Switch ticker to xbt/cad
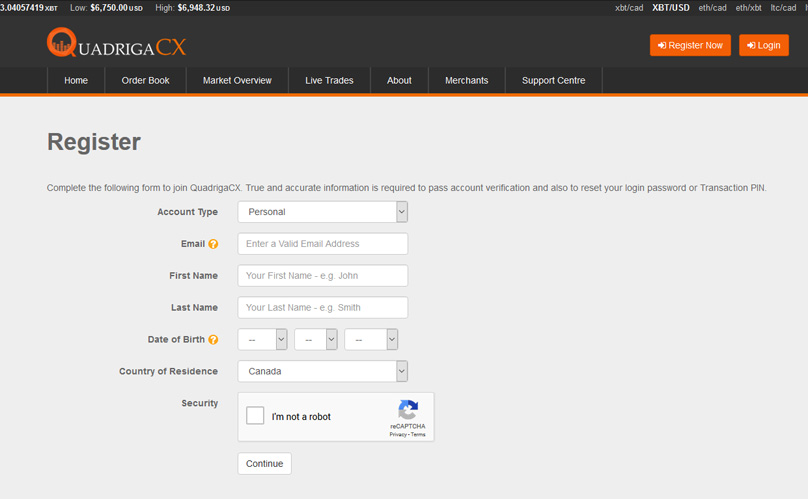This screenshot has height=499, width=808. (x=629, y=8)
